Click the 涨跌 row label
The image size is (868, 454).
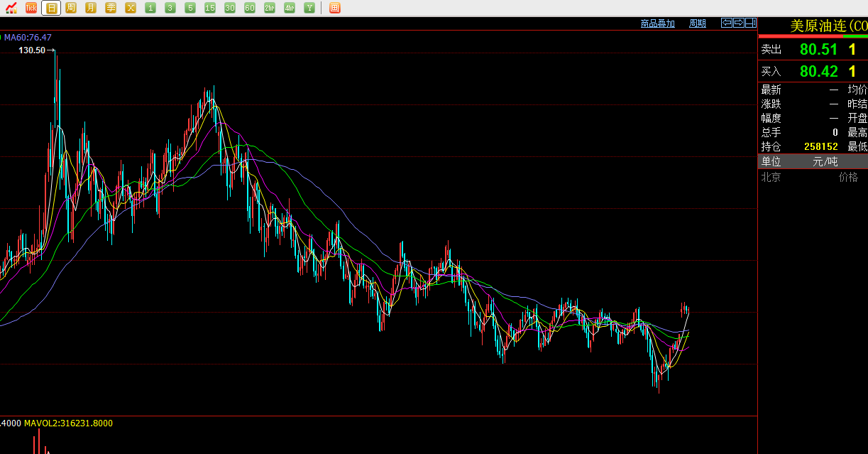point(771,104)
